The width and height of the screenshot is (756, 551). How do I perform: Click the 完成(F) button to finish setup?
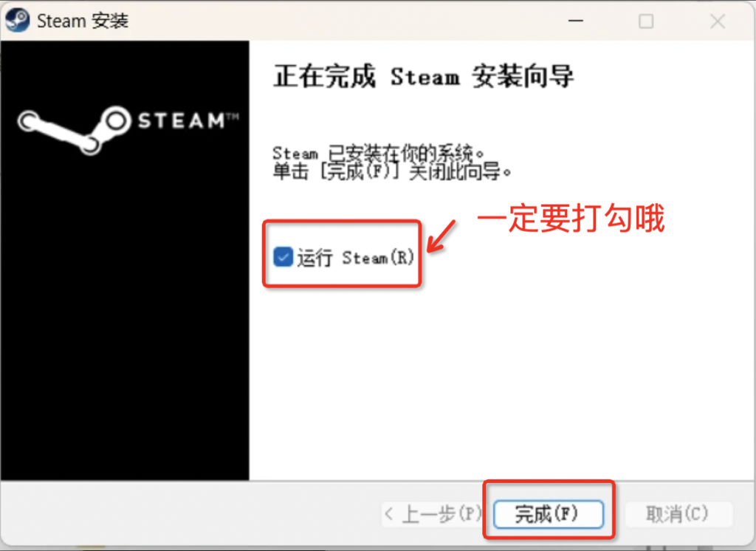[549, 514]
